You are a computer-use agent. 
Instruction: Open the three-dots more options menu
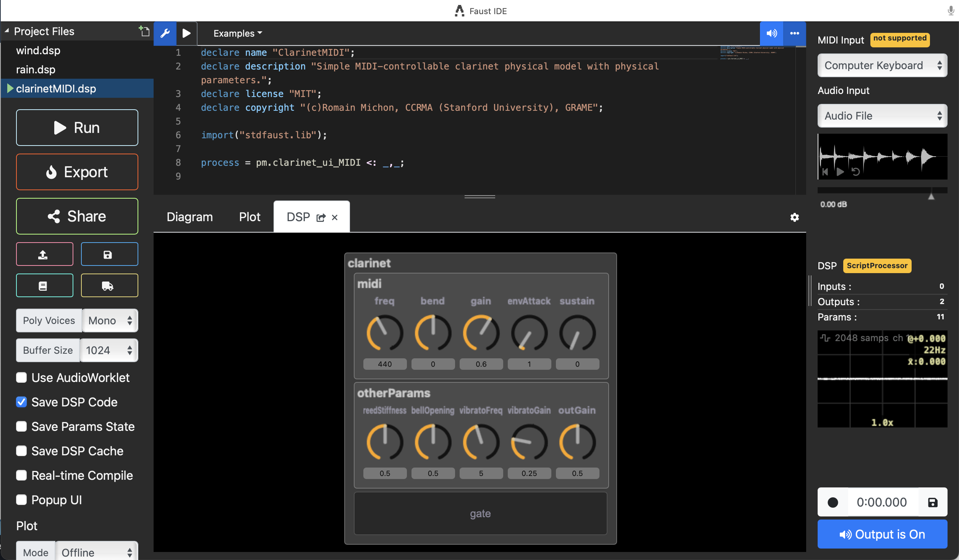[x=795, y=33]
